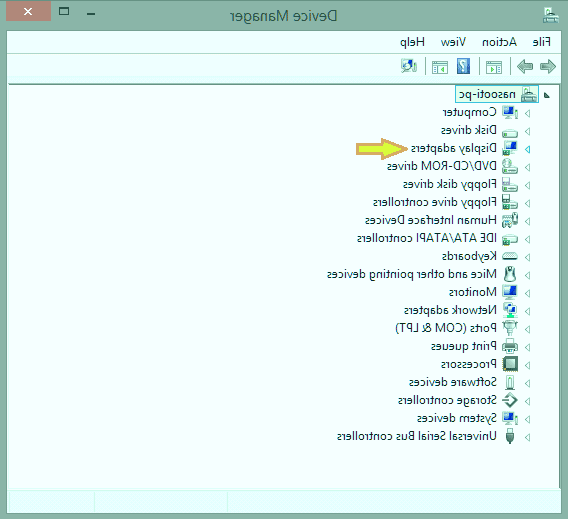The image size is (568, 519).
Task: Click the Processors chip icon
Action: tap(510, 364)
